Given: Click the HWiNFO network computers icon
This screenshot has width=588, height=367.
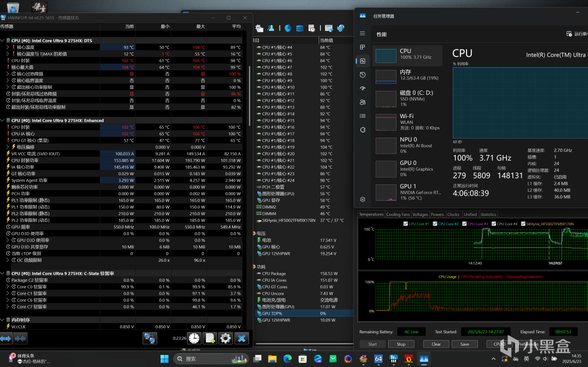Looking at the screenshot, I should point(149,338).
